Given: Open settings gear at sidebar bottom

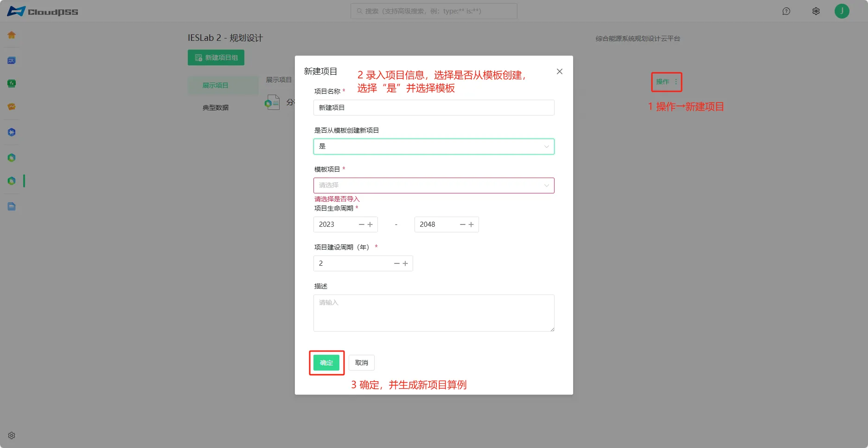Looking at the screenshot, I should (x=12, y=435).
